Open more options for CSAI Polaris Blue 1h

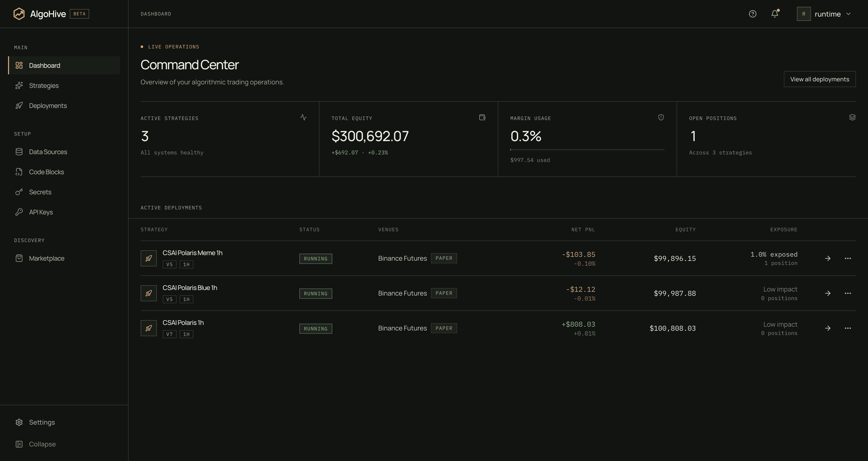pyautogui.click(x=848, y=294)
